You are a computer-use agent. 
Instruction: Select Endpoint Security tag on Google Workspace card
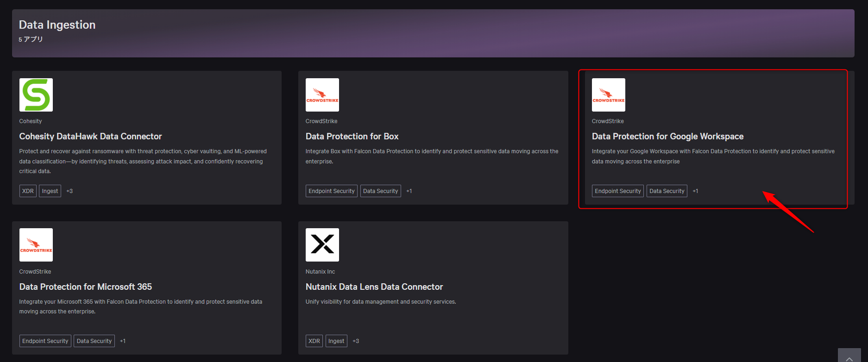618,191
